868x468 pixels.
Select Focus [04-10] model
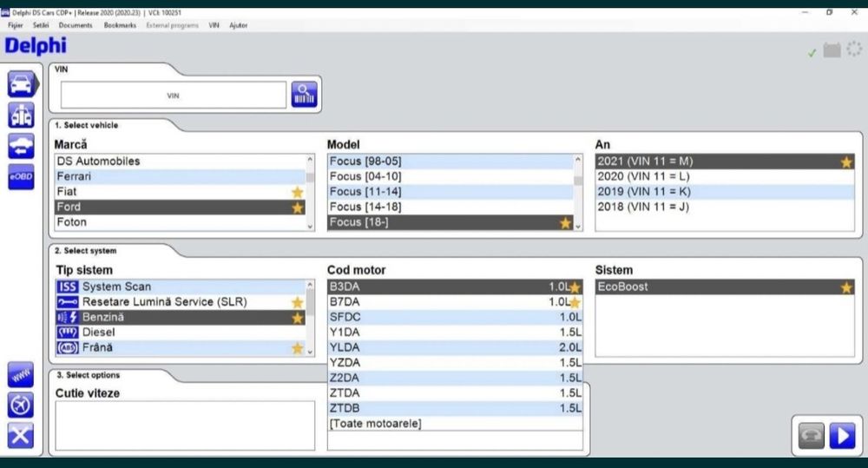tap(450, 176)
